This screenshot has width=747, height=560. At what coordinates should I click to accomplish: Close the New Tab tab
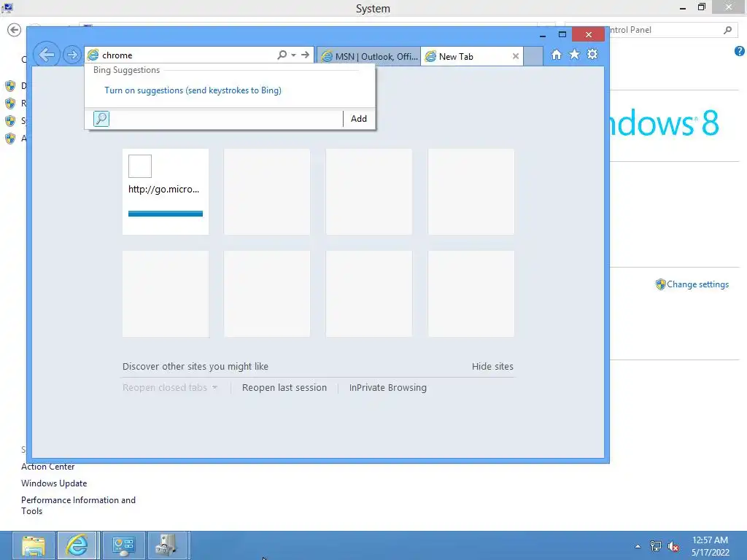tap(516, 56)
